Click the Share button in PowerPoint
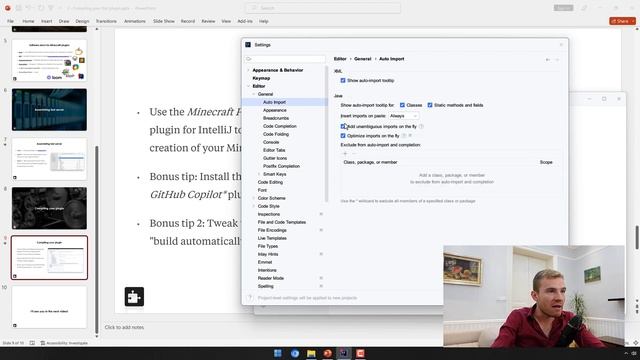 [622, 21]
